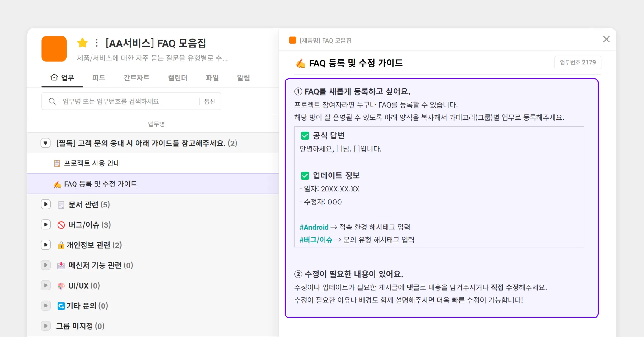The image size is (644, 337).
Task: Click the search magnifier icon
Action: (x=52, y=101)
